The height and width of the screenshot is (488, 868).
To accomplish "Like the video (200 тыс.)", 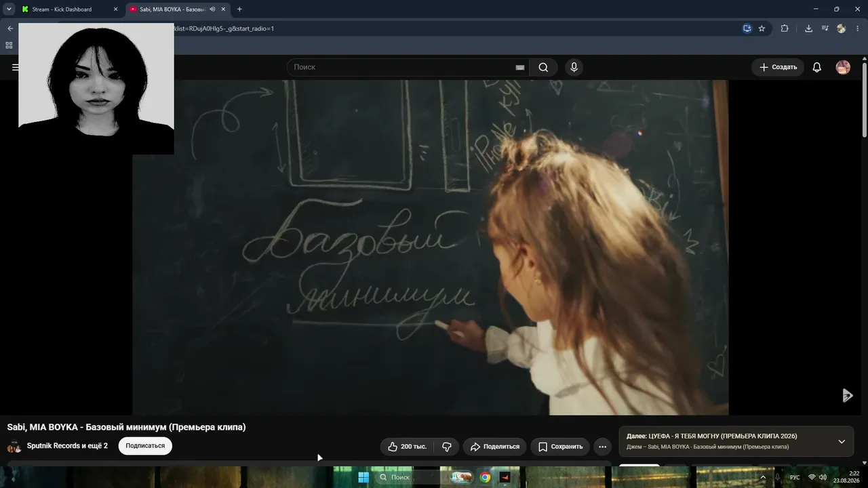I will [408, 447].
